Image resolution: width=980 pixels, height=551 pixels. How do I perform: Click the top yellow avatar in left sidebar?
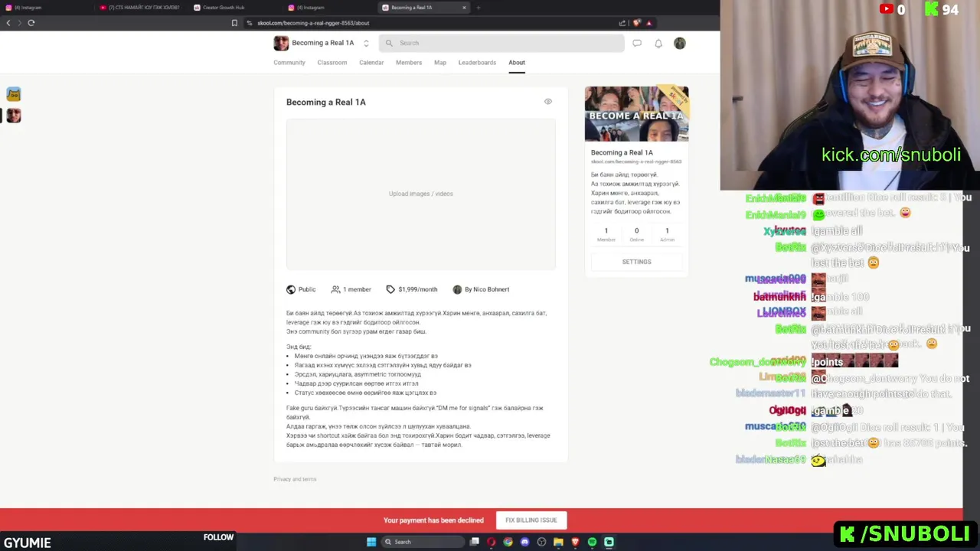pyautogui.click(x=14, y=94)
